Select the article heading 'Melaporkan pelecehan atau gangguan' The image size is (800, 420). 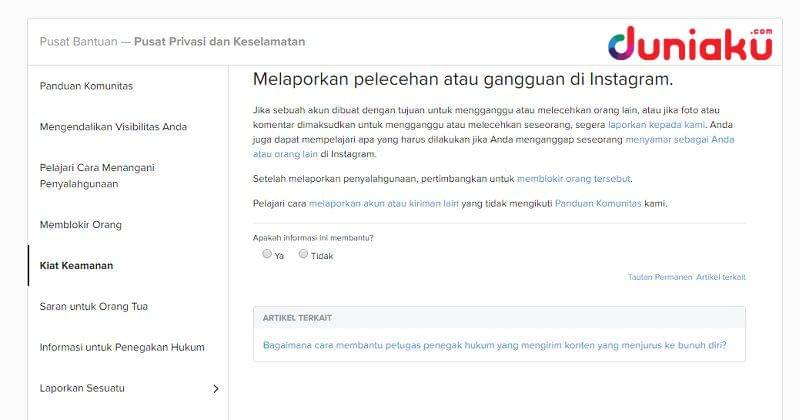[463, 79]
